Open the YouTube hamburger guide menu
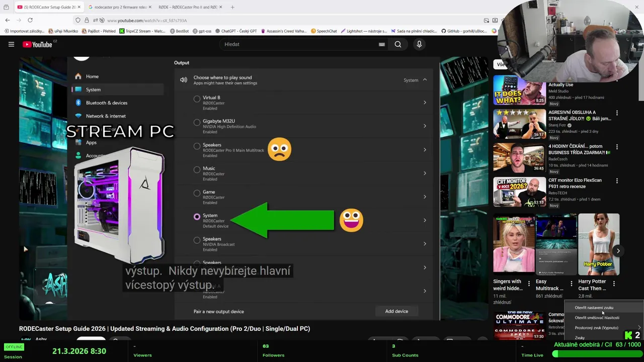 click(11, 44)
